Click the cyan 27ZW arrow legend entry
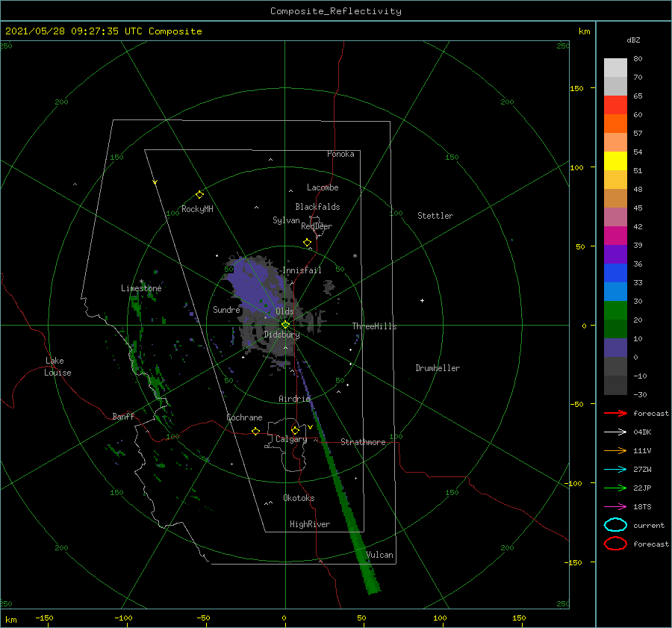 click(x=615, y=470)
